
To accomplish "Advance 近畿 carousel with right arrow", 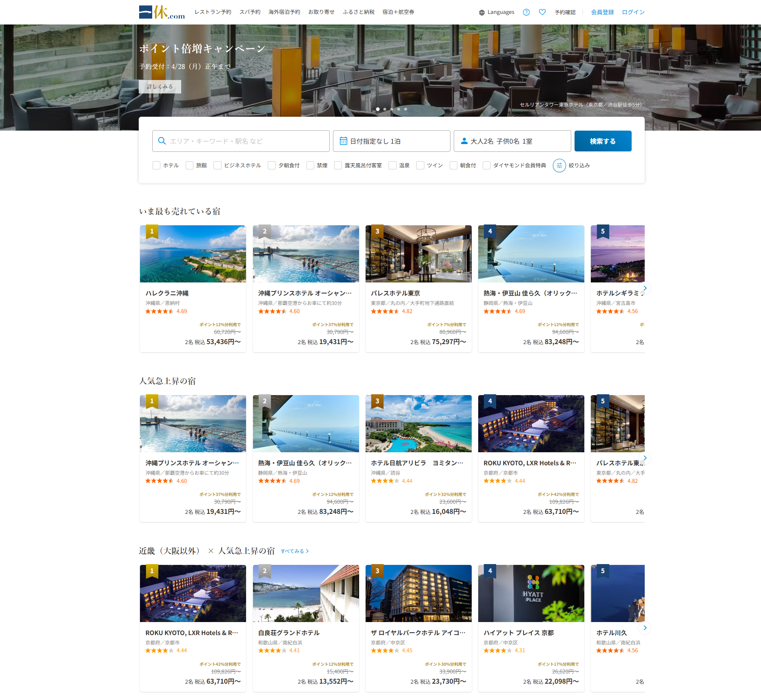I will 645,628.
